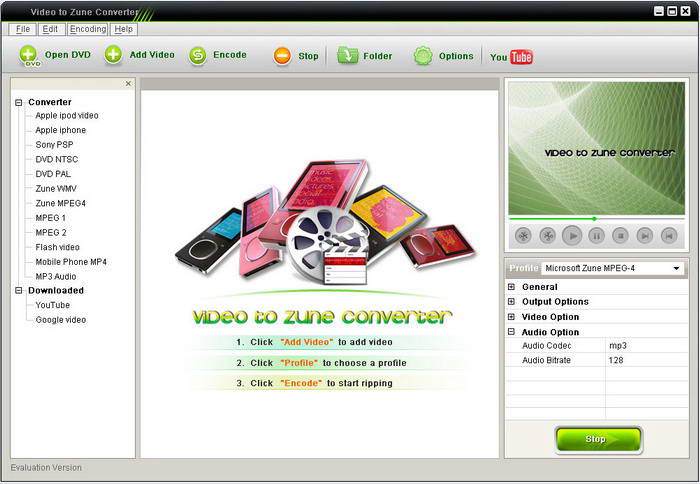700x484 pixels.
Task: Stop the preview with square button
Action: (621, 235)
